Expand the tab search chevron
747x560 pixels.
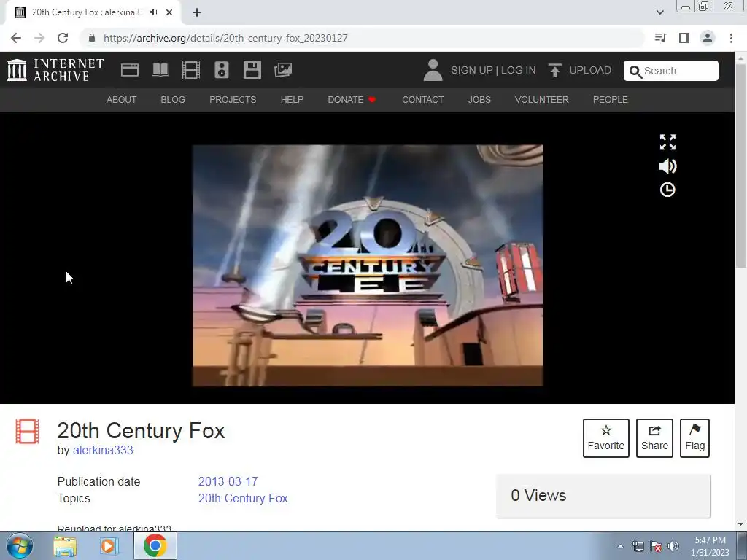(x=659, y=12)
